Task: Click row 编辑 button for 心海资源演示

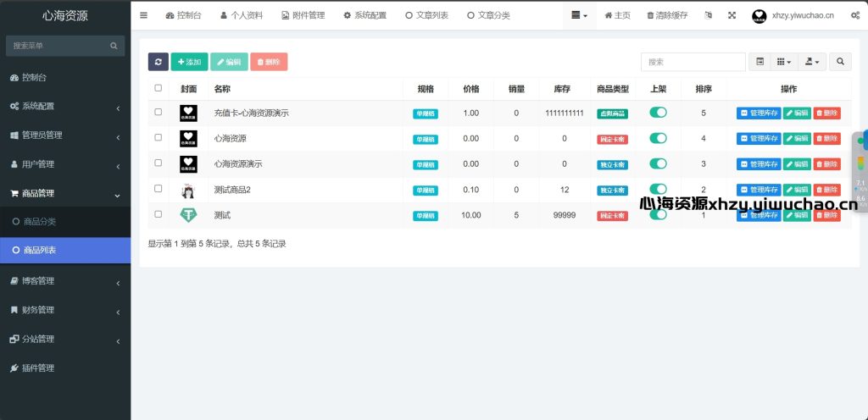Action: click(797, 164)
